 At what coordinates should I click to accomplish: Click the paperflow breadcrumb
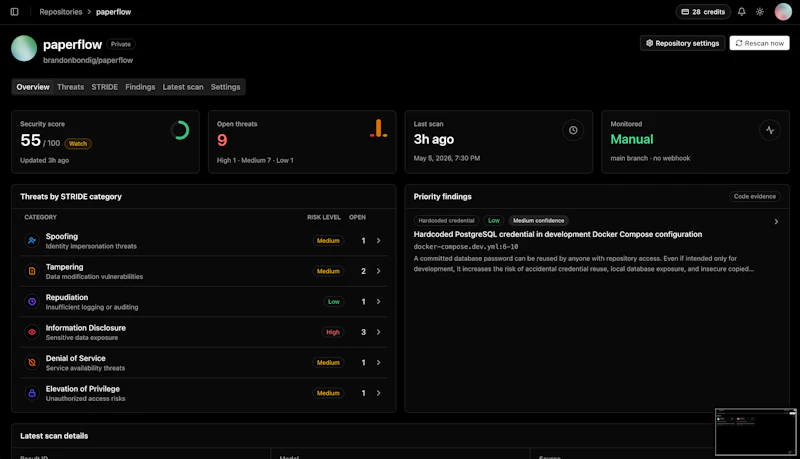tap(113, 12)
